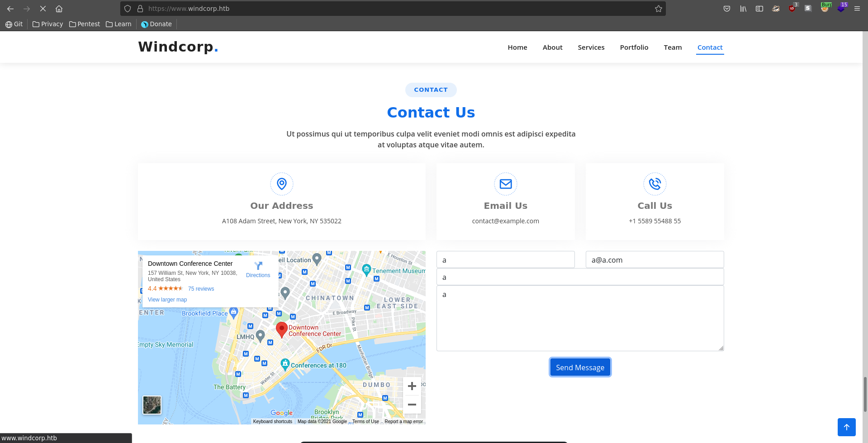Expand the Privacy bookmarks folder
This screenshot has height=443, width=868.
[47, 24]
